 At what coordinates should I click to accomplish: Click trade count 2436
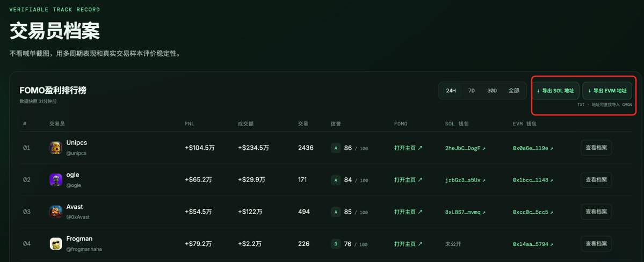click(x=306, y=148)
